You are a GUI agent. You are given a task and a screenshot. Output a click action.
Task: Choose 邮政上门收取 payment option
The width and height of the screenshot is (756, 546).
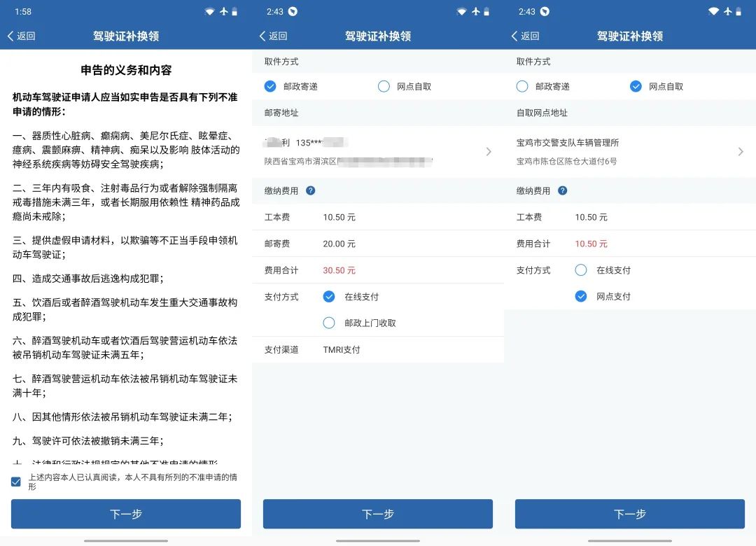[328, 323]
